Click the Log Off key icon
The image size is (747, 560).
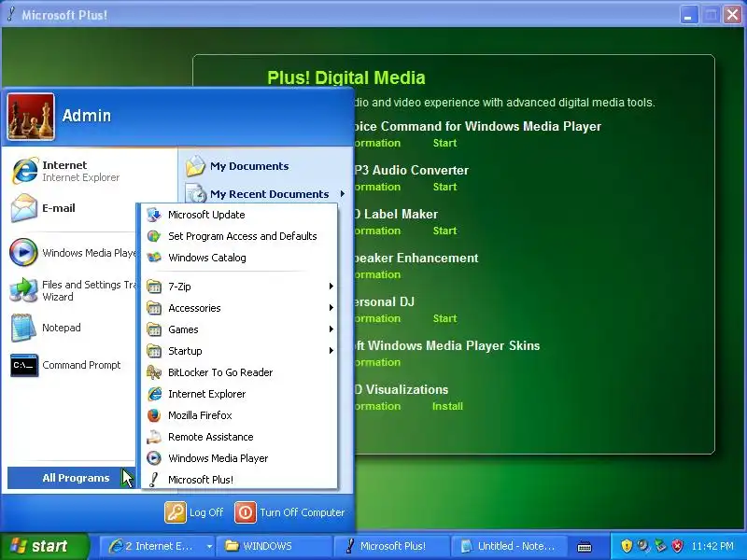(x=176, y=512)
